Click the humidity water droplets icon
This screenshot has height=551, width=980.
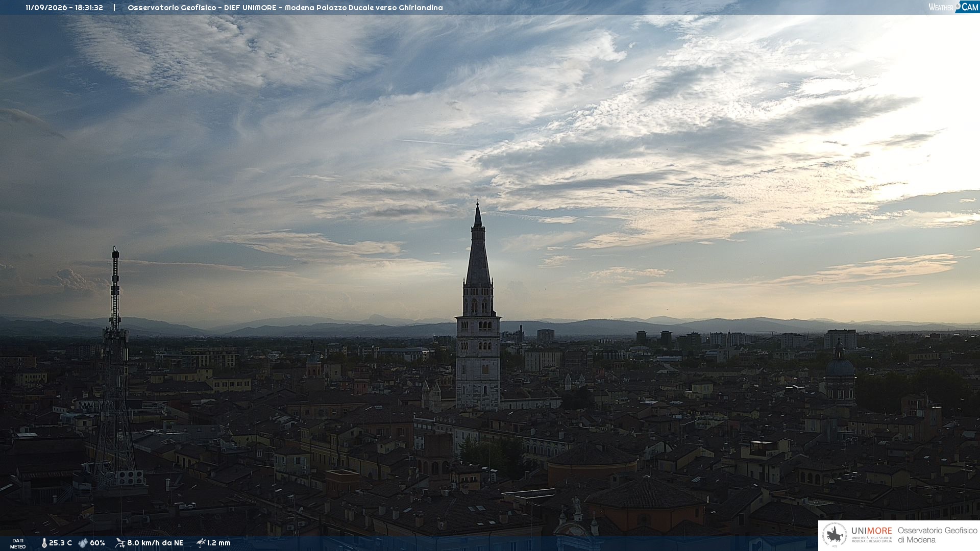point(83,543)
